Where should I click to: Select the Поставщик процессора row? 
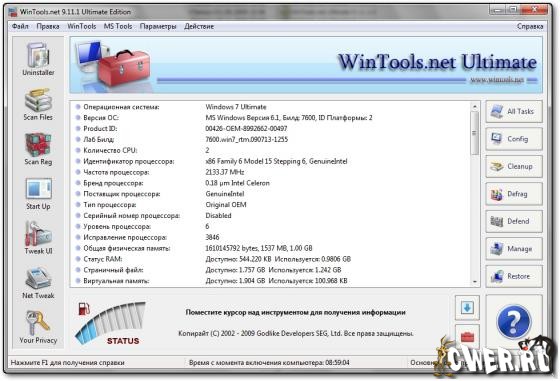coord(271,194)
